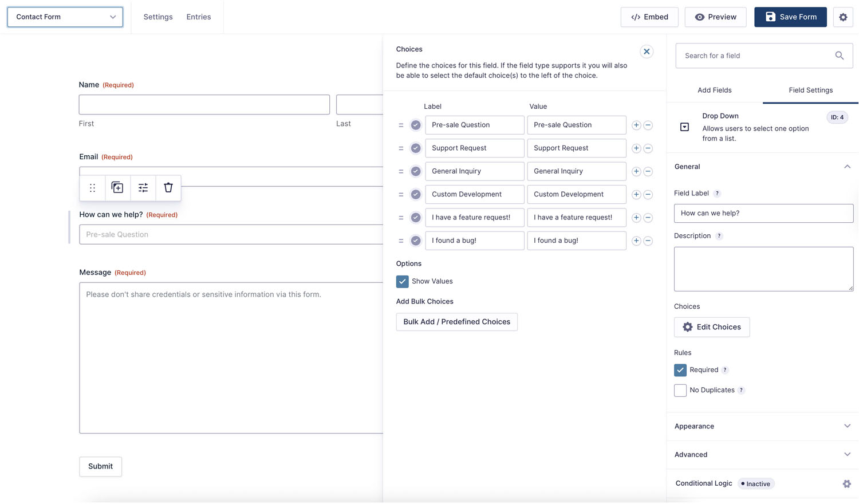
Task: Click the Conditional Logic gear icon
Action: tap(846, 484)
